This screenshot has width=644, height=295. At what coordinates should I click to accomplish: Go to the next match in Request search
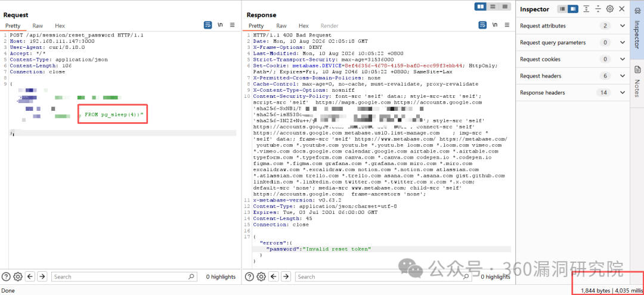pos(42,277)
